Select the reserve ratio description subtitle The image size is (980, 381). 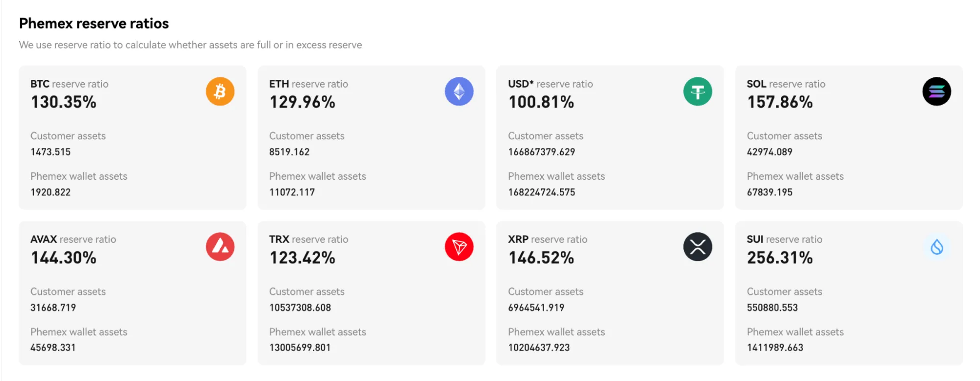(x=190, y=45)
